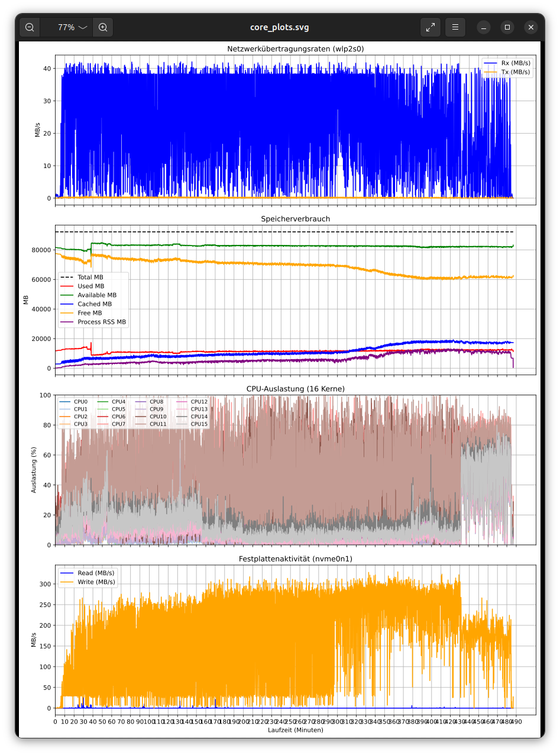Zoom in with the plus magnifier icon
Image resolution: width=560 pixels, height=755 pixels.
click(x=103, y=27)
